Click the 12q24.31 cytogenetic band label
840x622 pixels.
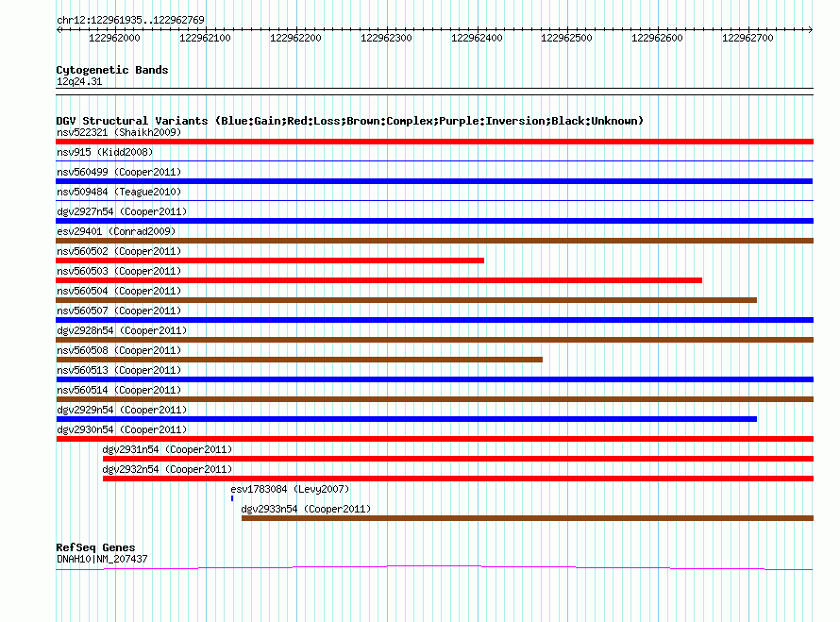[79, 81]
